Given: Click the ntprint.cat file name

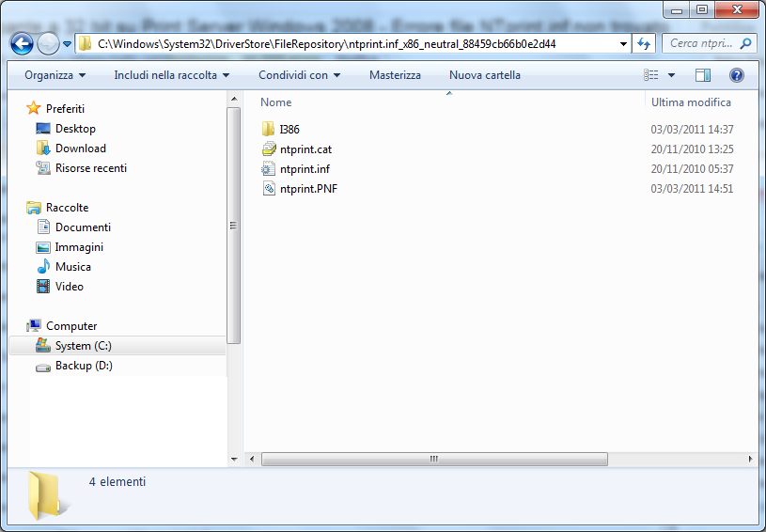Looking at the screenshot, I should pos(305,149).
